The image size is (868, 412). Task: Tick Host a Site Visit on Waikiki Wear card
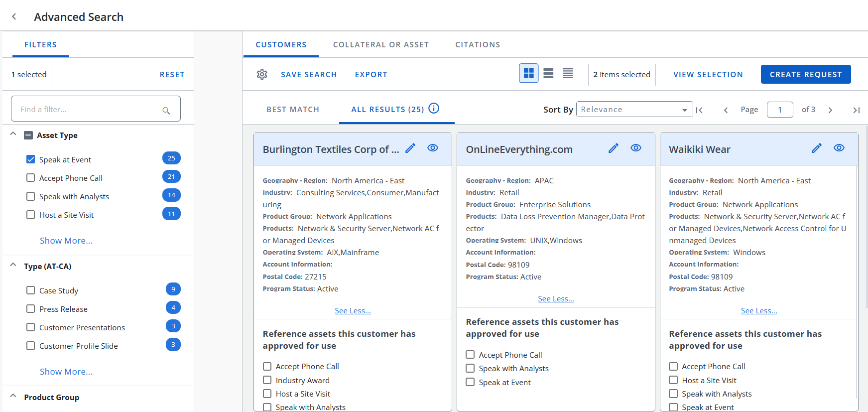click(x=673, y=380)
